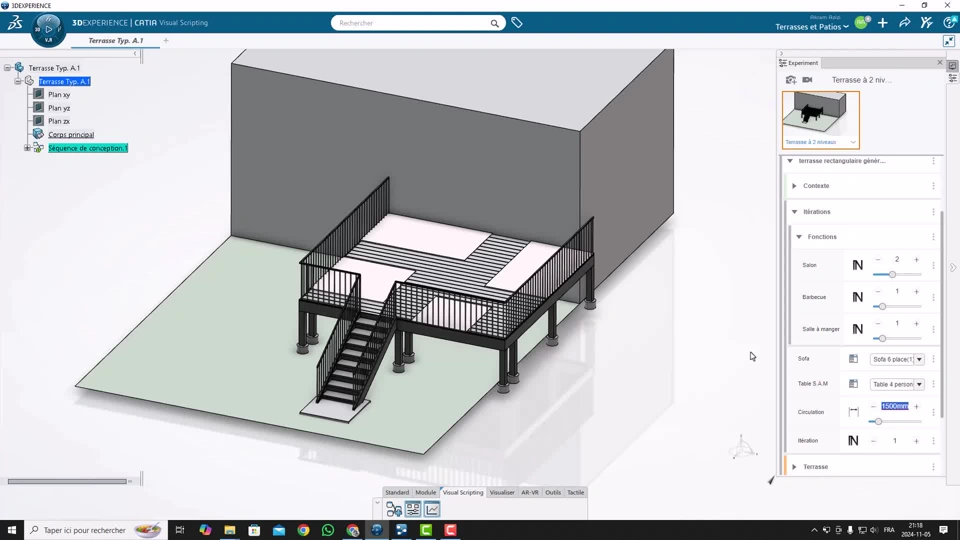Expand Séquence de conception.1 tree node
Screen dimensions: 960x540
(27, 148)
